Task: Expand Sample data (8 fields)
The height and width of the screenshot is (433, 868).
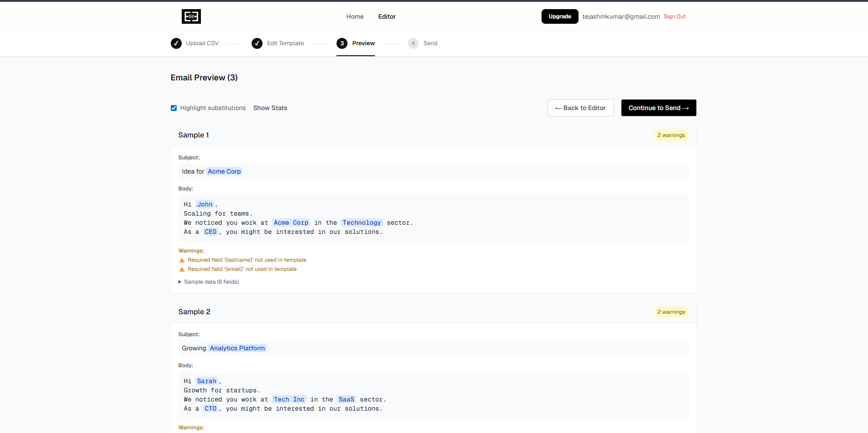Action: pos(211,282)
